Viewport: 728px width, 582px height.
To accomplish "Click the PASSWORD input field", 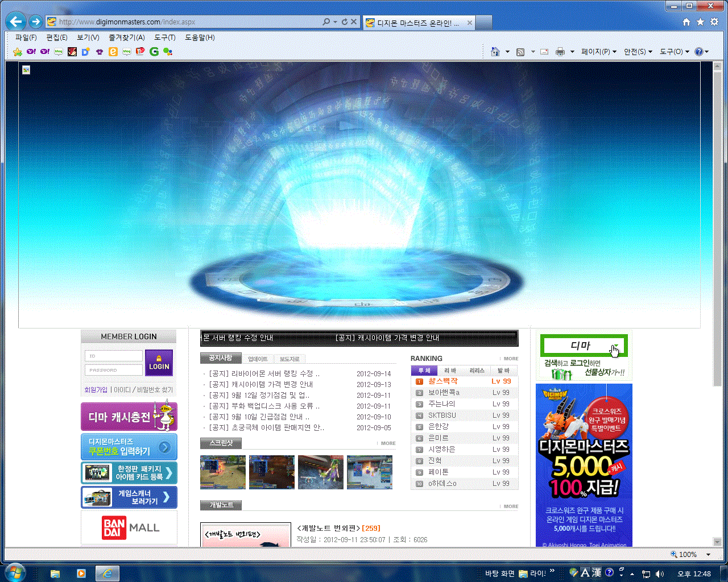I will pos(114,370).
